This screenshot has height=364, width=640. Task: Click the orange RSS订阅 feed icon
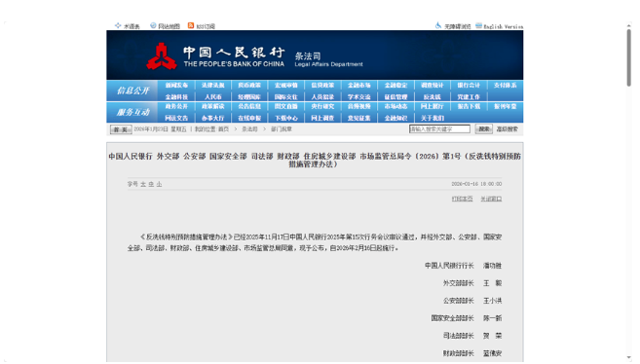[191, 25]
